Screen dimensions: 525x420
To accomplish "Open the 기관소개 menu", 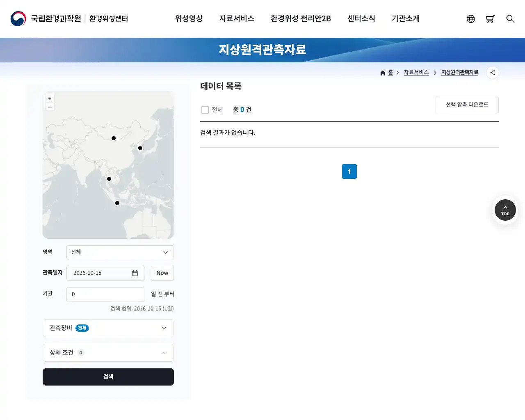I will (406, 18).
